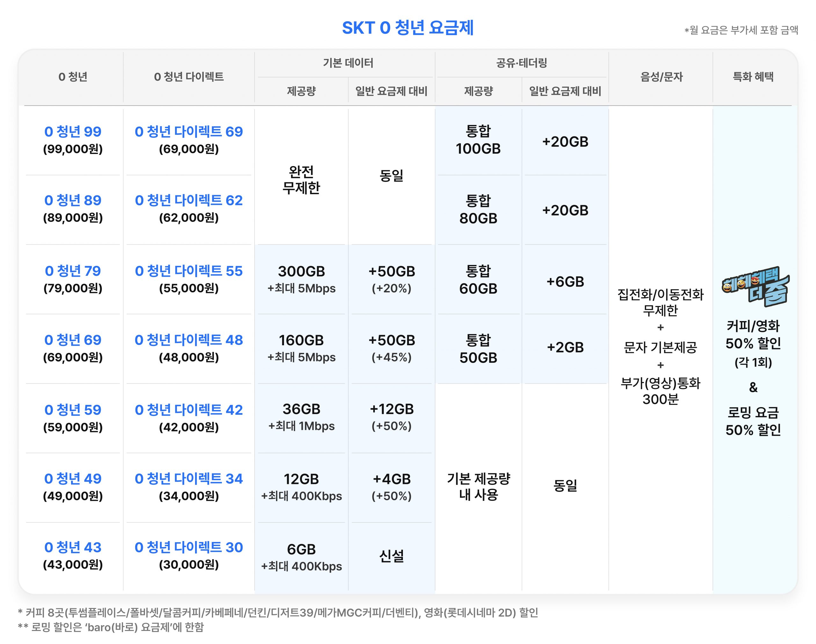Click the 특화 혜택 column header
The height and width of the screenshot is (644, 816).
pos(753,77)
